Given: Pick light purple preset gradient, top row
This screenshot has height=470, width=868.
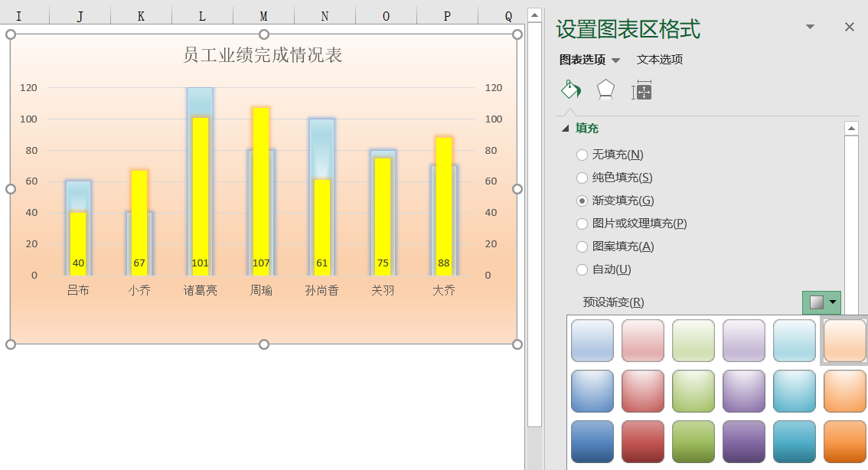Looking at the screenshot, I should (743, 341).
